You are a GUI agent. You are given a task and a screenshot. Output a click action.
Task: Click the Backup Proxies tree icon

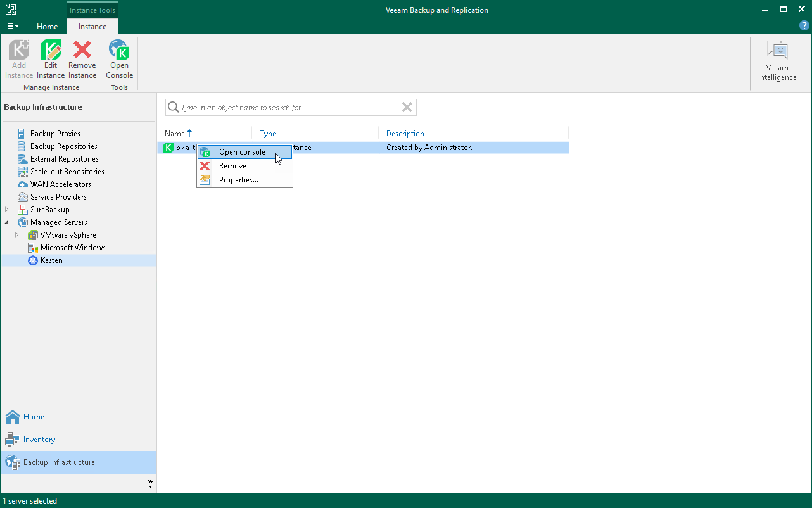coord(23,134)
